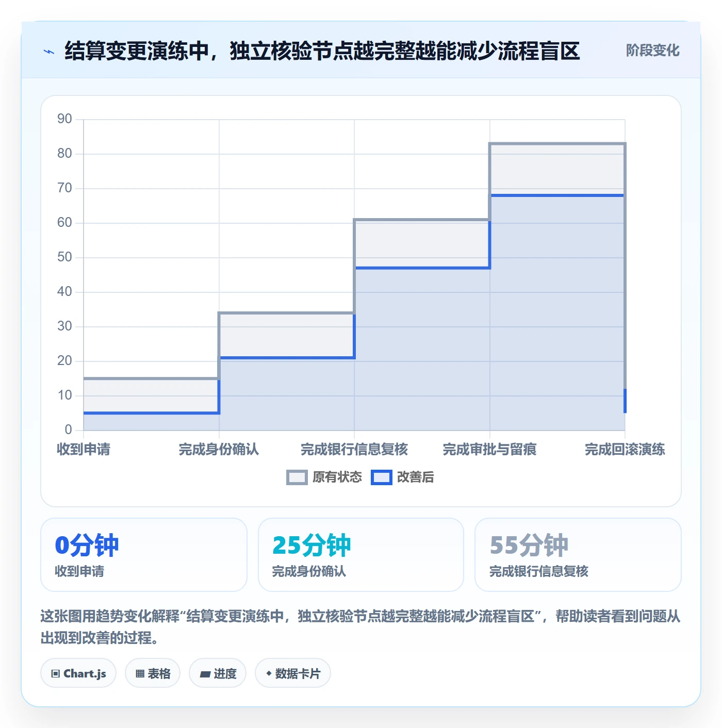Select the 表格 tag
Viewport: 722px width, 728px height.
[153, 673]
